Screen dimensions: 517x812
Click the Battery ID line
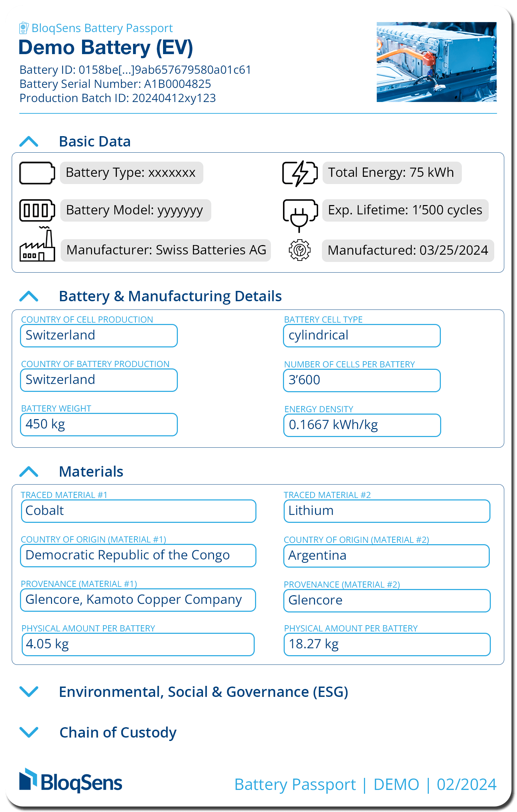(135, 70)
